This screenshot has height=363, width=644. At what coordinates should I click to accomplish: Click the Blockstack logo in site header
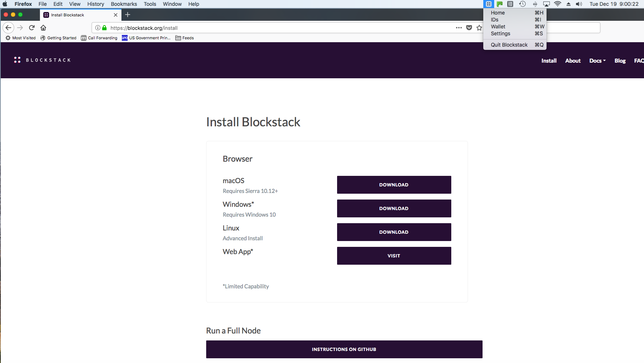pyautogui.click(x=43, y=60)
